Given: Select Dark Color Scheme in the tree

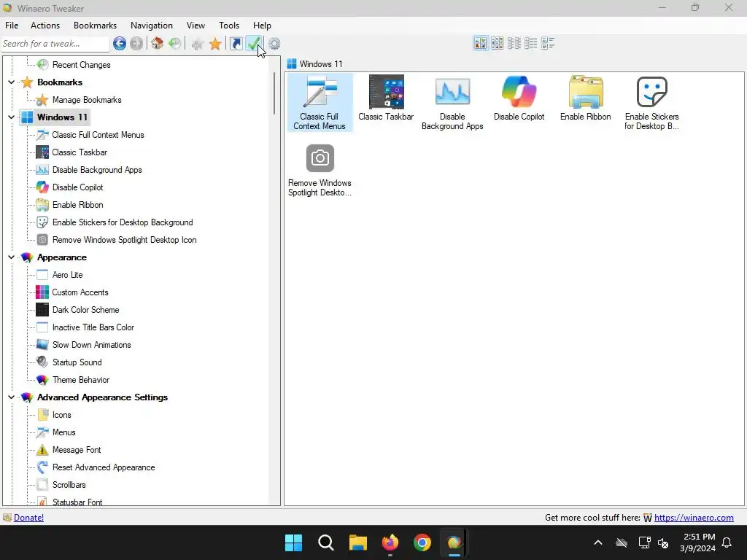Looking at the screenshot, I should 86,310.
